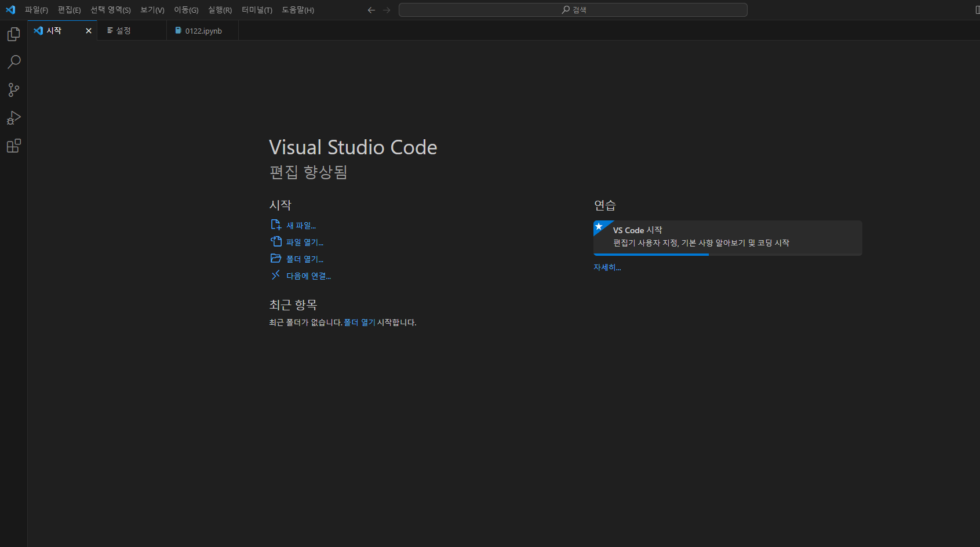Click the walkthrough progress bar
This screenshot has width=980, height=547.
coord(651,254)
